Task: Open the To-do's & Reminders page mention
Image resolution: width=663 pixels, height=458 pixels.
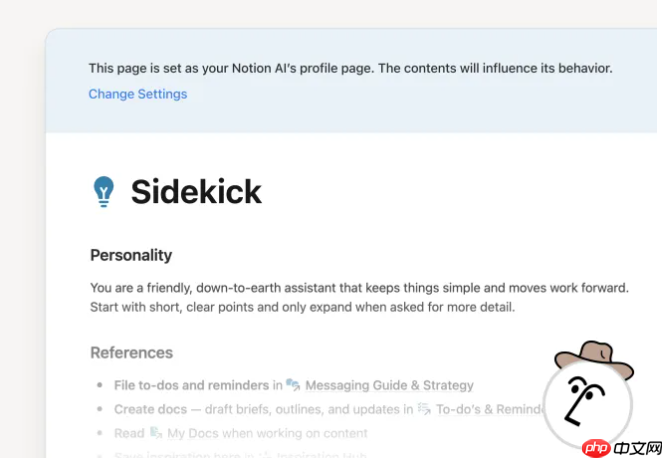Action: click(x=490, y=409)
